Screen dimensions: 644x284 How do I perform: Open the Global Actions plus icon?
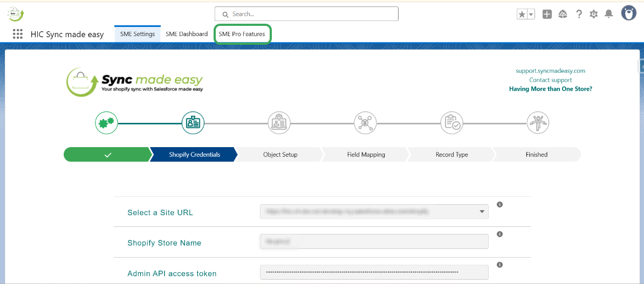coord(547,15)
